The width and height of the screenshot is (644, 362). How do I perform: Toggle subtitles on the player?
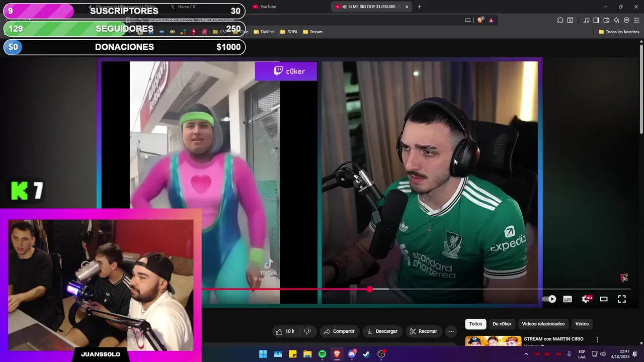click(568, 299)
